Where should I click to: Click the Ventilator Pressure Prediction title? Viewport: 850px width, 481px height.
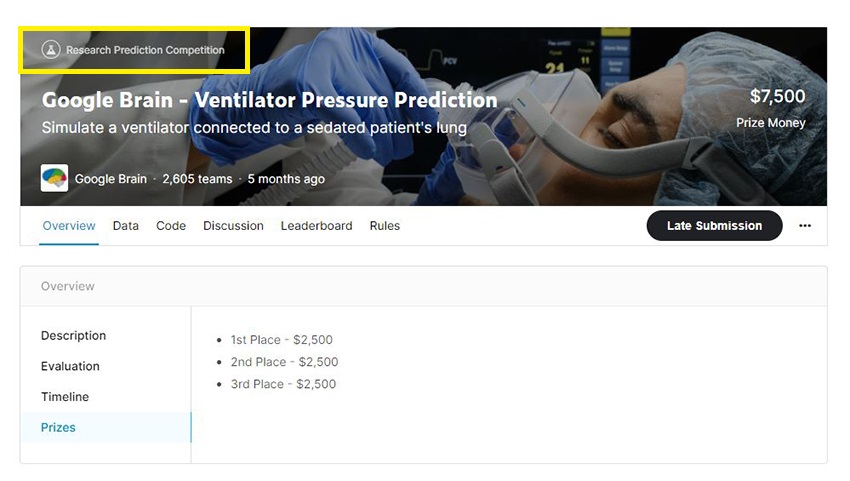(x=269, y=100)
